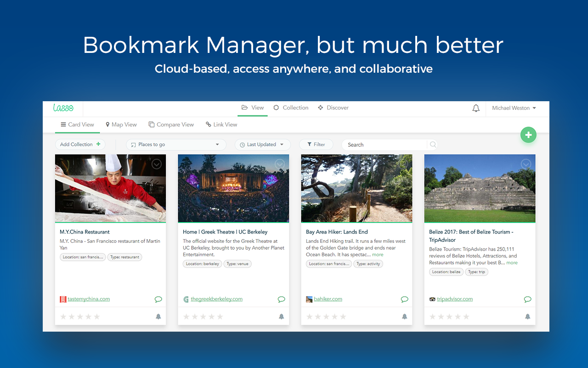This screenshot has width=588, height=368.
Task: Select the Compare View tab
Action: point(171,125)
